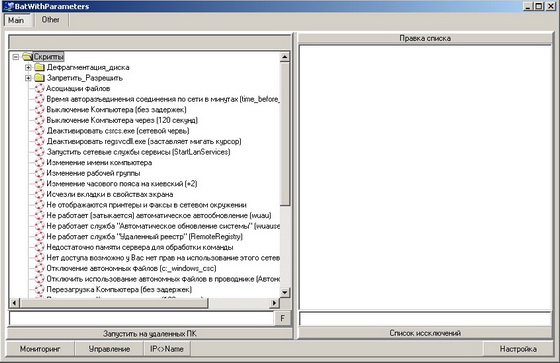Open the Настройка button
Image resolution: width=560 pixels, height=363 pixels.
coord(518,349)
